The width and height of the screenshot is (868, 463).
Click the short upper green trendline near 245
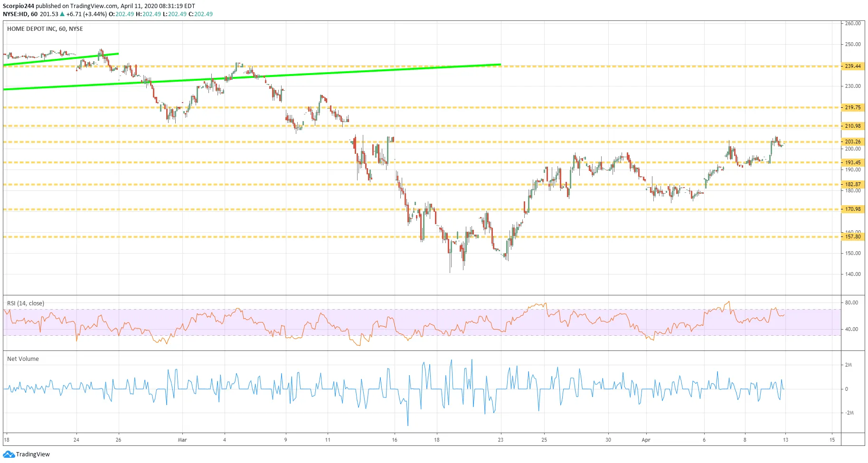pos(61,59)
